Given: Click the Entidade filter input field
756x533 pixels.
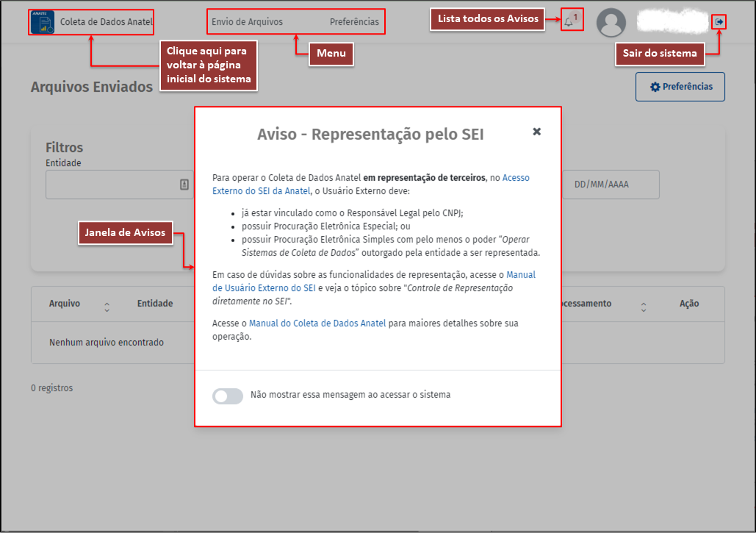Looking at the screenshot, I should [110, 185].
